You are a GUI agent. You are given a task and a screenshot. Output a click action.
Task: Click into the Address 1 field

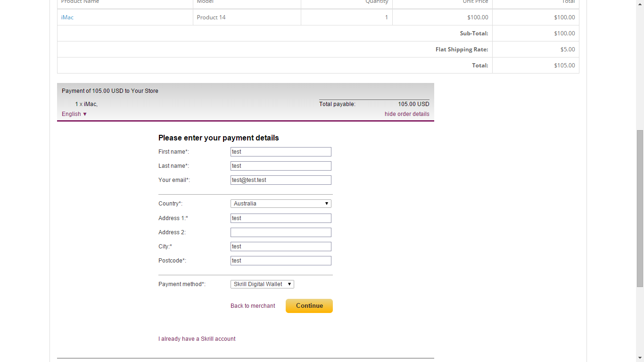point(281,218)
